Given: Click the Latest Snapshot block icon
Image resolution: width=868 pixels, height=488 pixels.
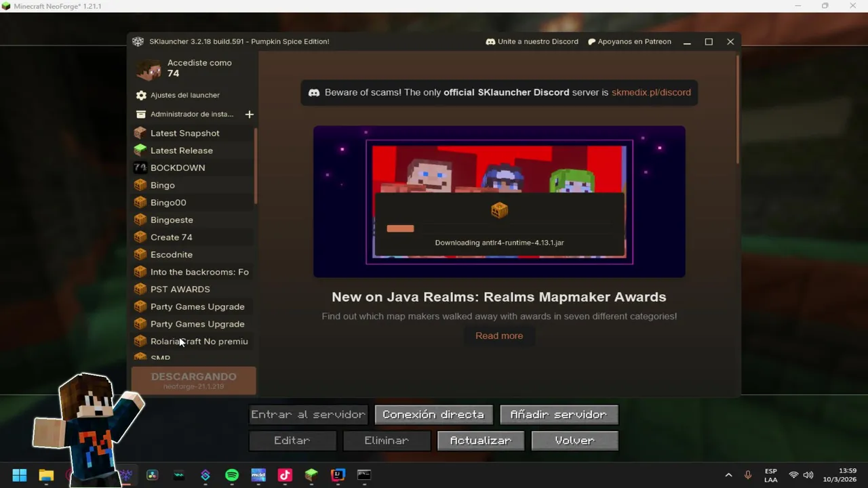Looking at the screenshot, I should tap(140, 133).
